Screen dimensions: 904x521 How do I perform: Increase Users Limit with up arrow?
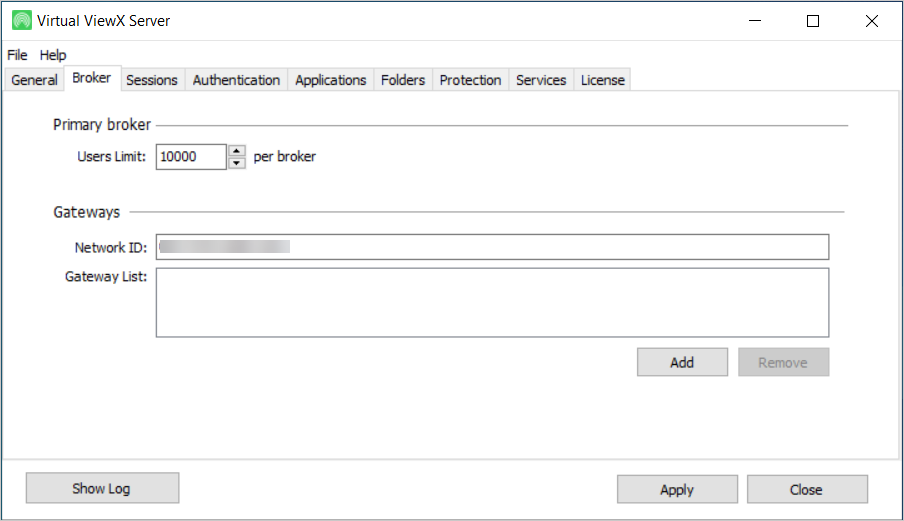[x=237, y=151]
